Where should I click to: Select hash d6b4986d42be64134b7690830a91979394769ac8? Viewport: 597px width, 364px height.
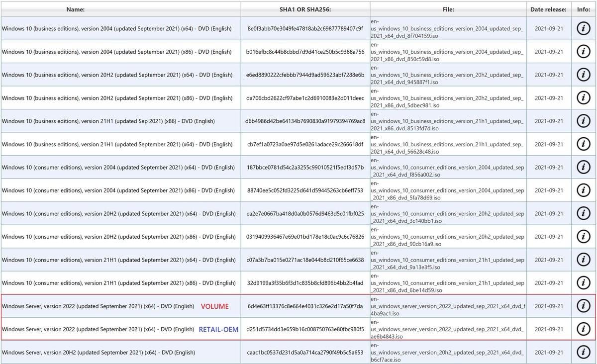point(305,121)
